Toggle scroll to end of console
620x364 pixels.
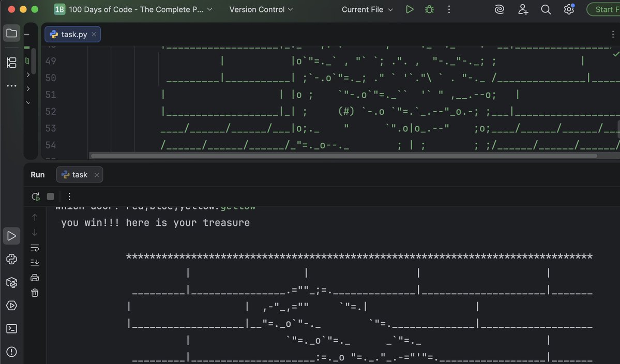35,263
